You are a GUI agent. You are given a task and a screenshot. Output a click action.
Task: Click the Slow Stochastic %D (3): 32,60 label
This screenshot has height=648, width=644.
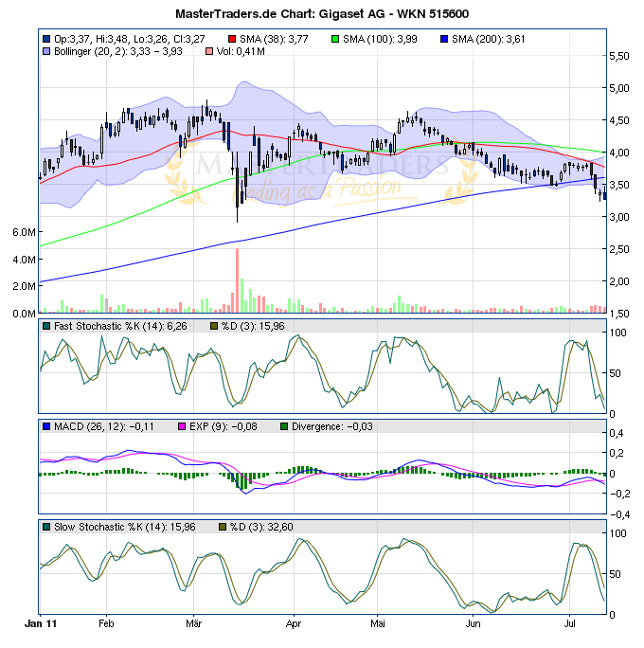(261, 527)
